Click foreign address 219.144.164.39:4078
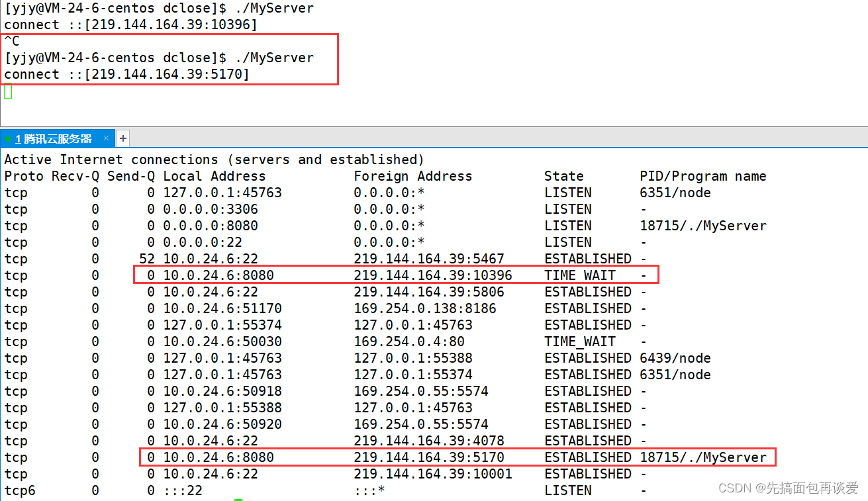Viewport: 868px width, 501px height. (429, 441)
